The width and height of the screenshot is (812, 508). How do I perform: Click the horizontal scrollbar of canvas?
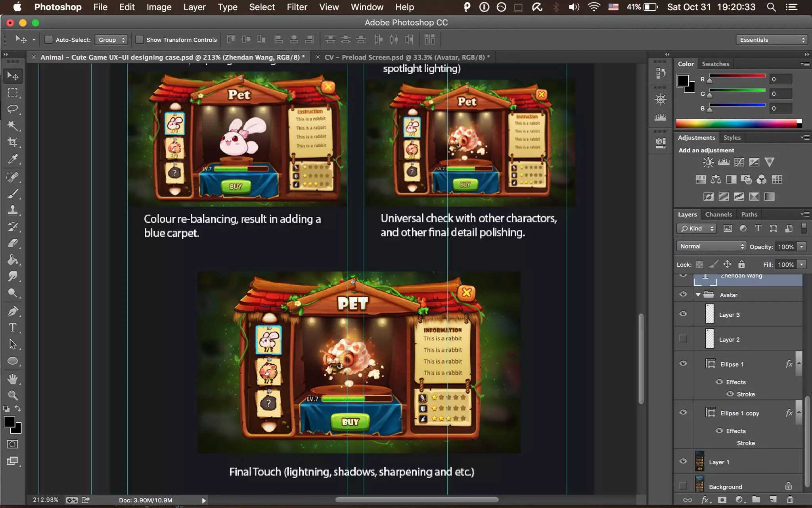(x=417, y=500)
